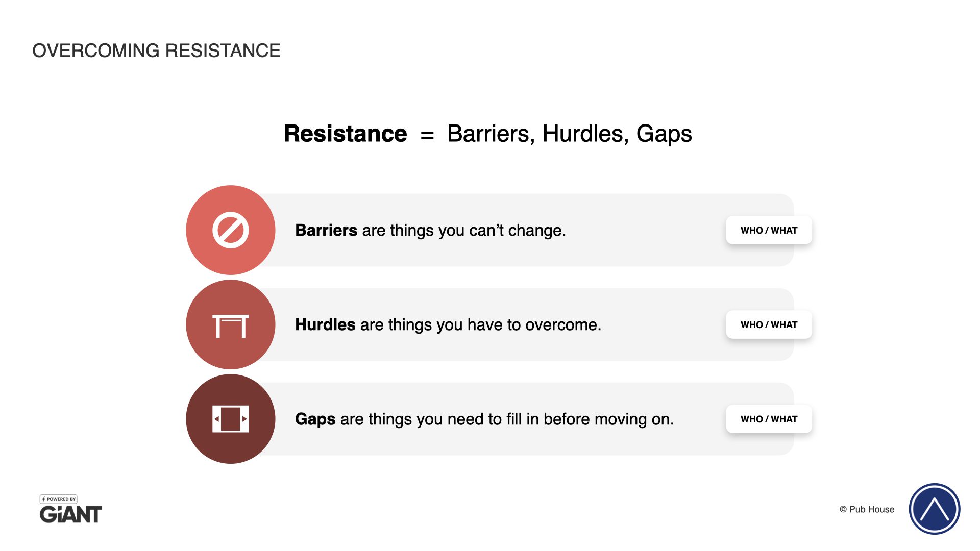The image size is (980, 551).
Task: Click the bold word Resistance in heading
Action: (x=346, y=134)
